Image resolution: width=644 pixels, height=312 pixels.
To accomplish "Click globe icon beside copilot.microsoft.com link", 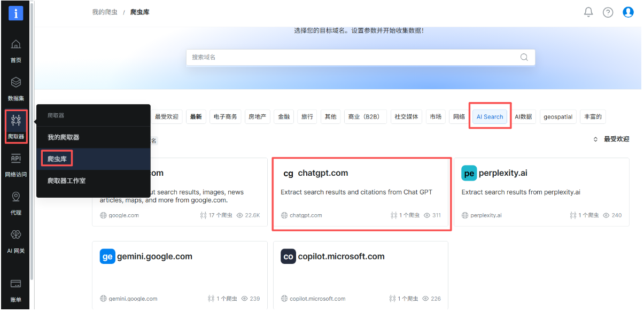I will point(284,299).
